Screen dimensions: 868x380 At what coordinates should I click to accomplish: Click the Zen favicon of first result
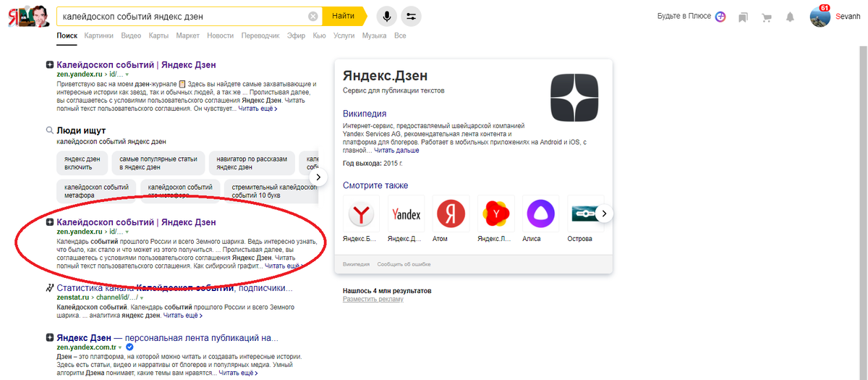[x=49, y=64]
